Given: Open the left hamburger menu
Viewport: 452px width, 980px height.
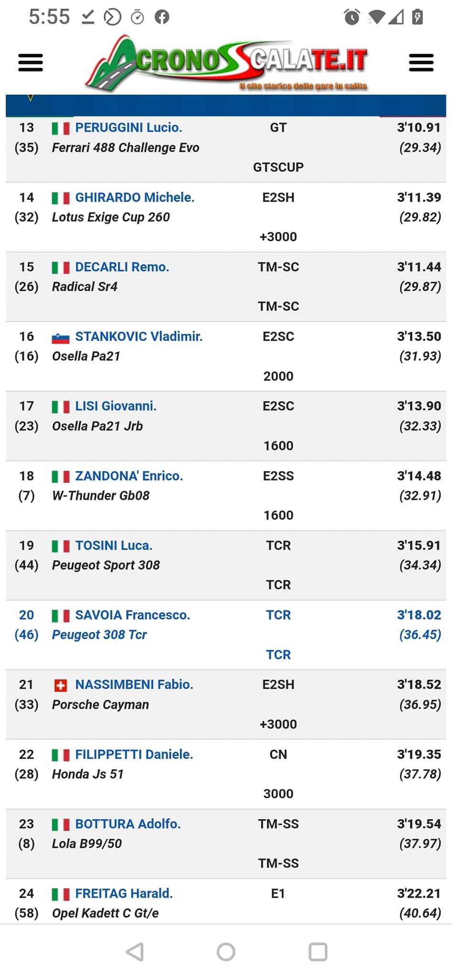Looking at the screenshot, I should (31, 62).
